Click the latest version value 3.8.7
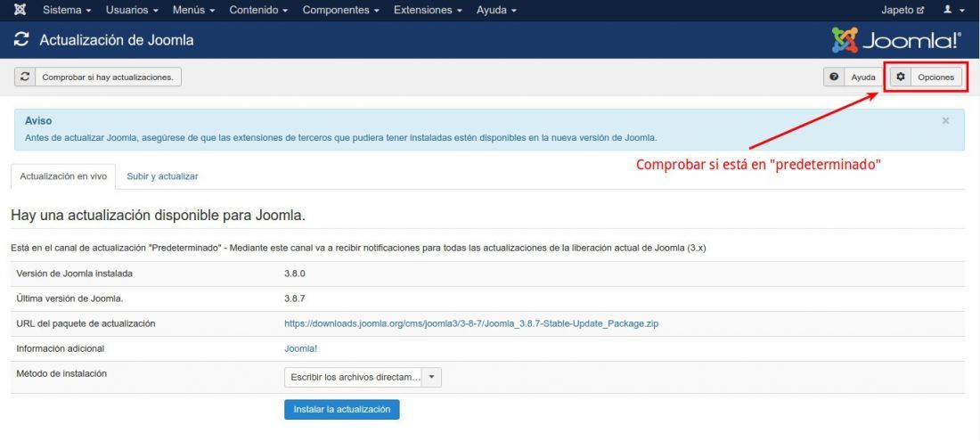 tap(294, 298)
